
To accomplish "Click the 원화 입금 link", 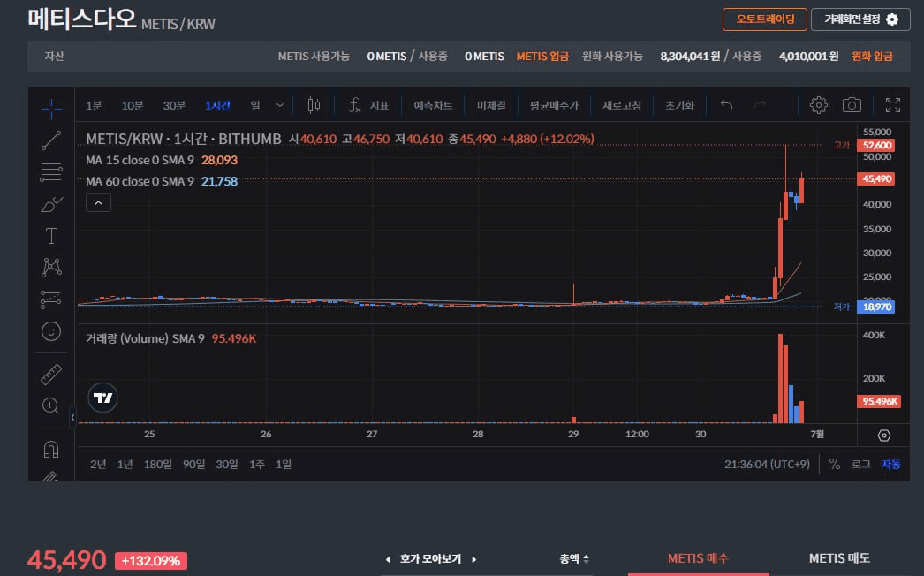I will (872, 56).
